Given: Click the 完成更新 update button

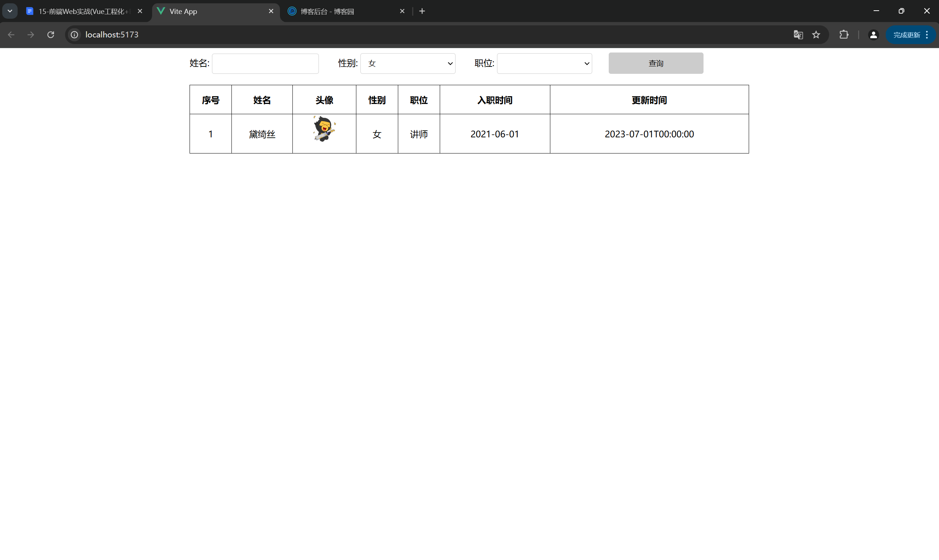Looking at the screenshot, I should (907, 35).
